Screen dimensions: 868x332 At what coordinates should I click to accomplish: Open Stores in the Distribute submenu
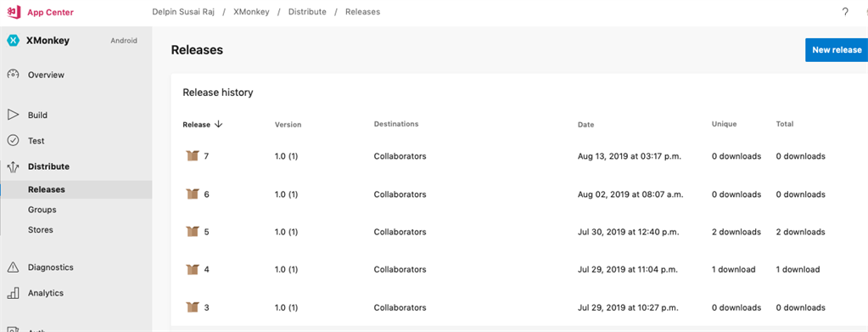pos(41,229)
